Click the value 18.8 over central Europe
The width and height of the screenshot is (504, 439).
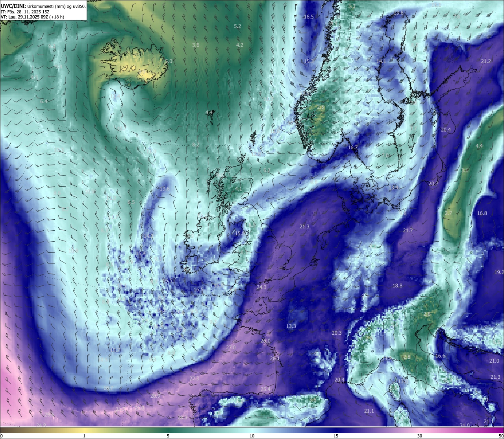click(x=397, y=285)
